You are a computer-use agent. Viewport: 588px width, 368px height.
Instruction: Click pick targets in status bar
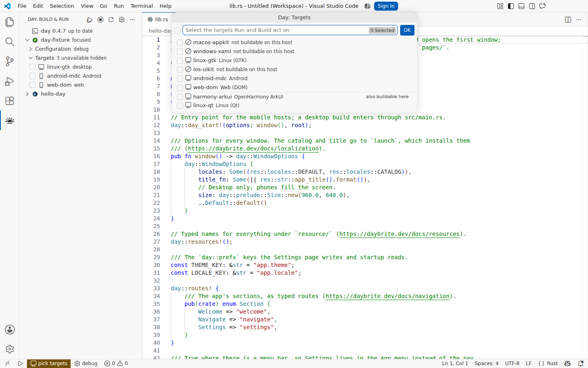click(49, 364)
